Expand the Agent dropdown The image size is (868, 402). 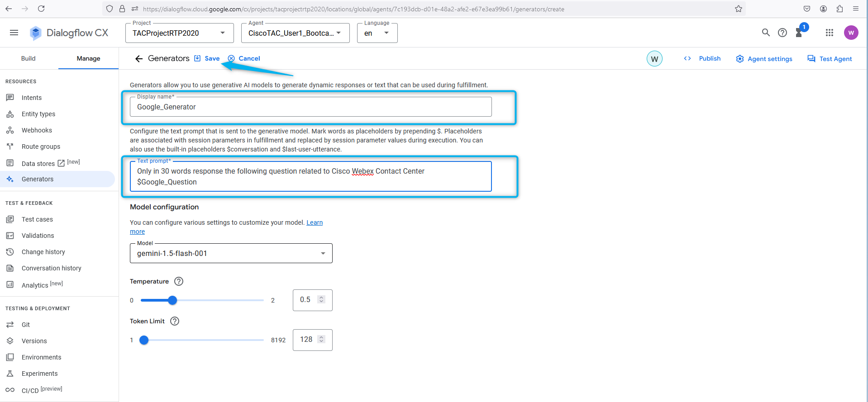pyautogui.click(x=295, y=33)
